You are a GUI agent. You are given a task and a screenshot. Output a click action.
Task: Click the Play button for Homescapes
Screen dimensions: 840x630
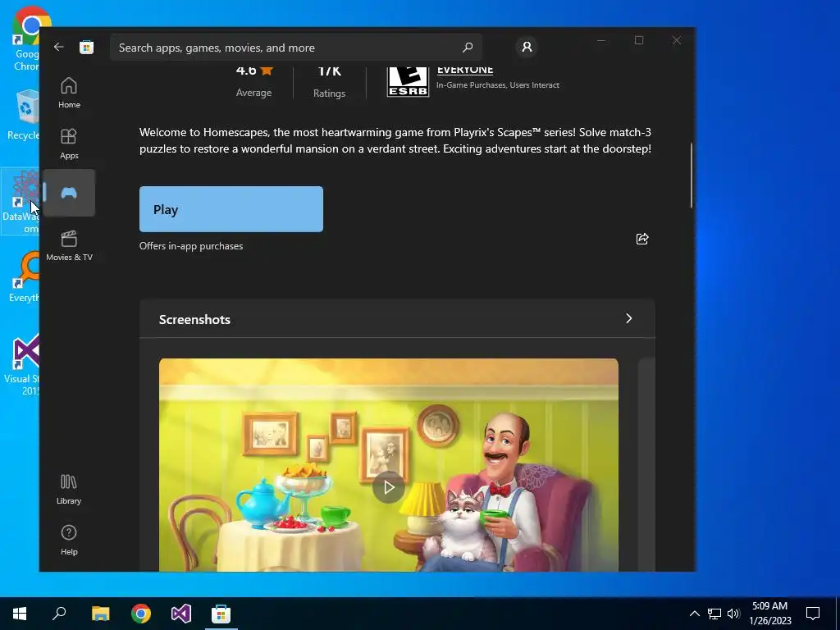click(231, 209)
